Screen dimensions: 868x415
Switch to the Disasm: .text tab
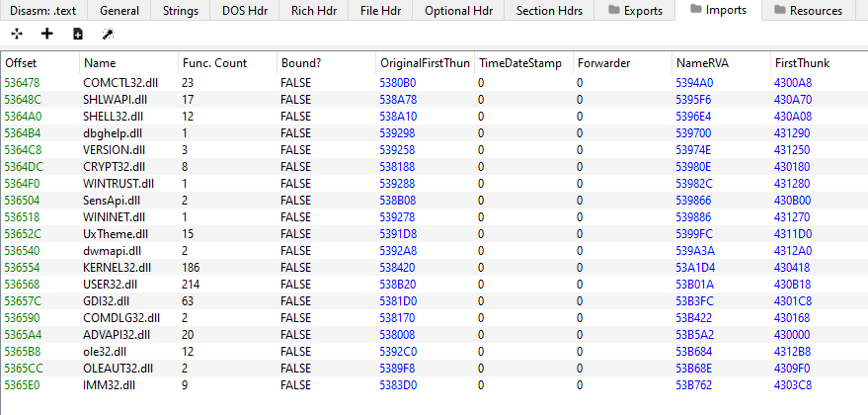point(43,11)
